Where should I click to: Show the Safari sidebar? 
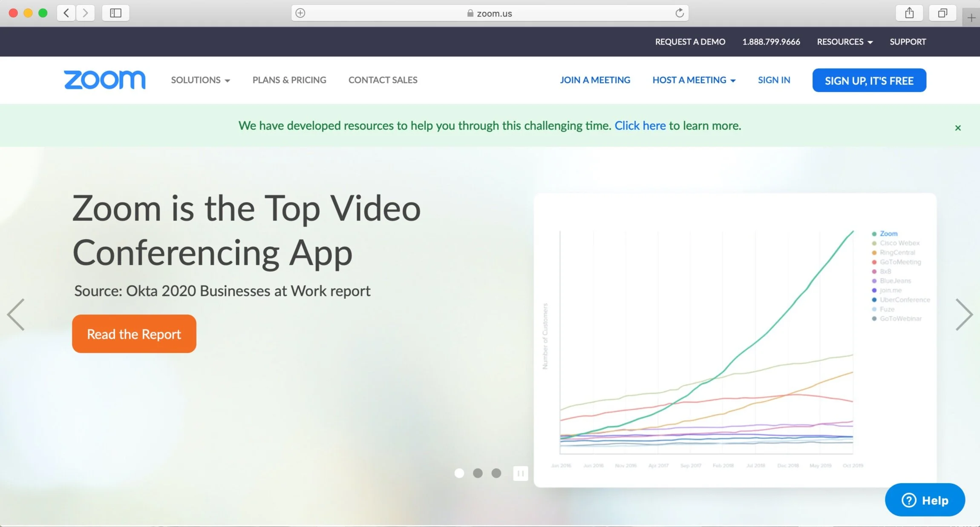pyautogui.click(x=115, y=13)
